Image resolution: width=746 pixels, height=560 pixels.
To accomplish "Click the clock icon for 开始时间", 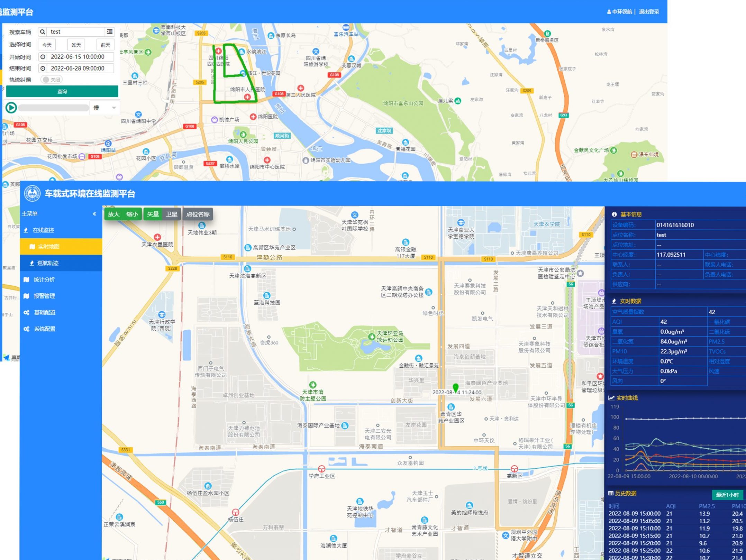I will 43,57.
